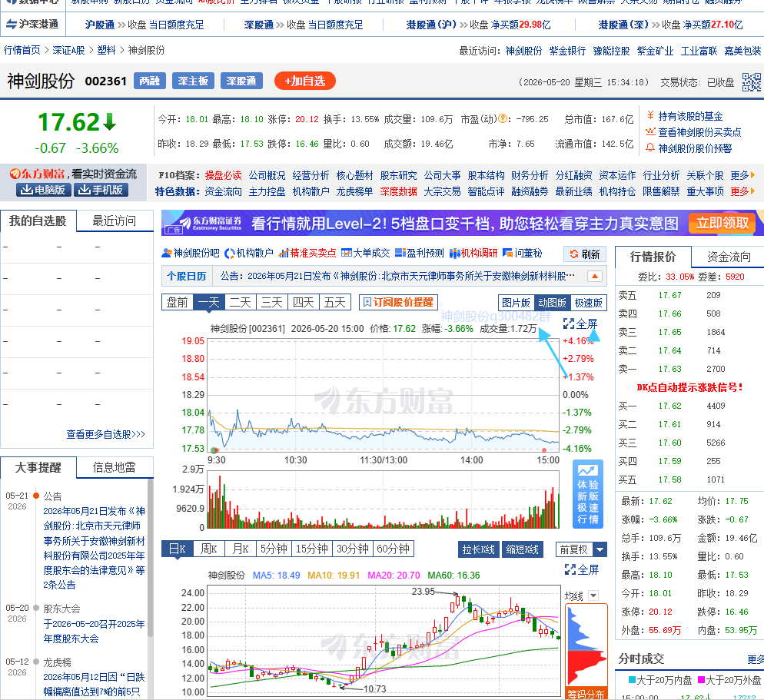
Task: Open 前复权 dropdown arrow
Action: [600, 549]
